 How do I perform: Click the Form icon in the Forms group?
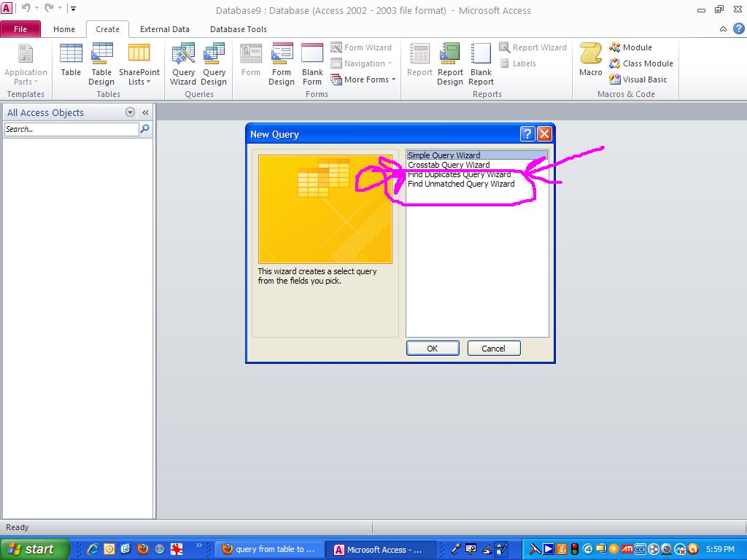pos(251,60)
